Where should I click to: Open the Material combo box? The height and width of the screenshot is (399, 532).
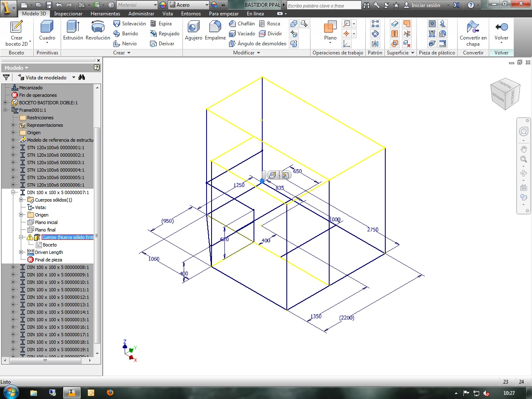point(137,5)
